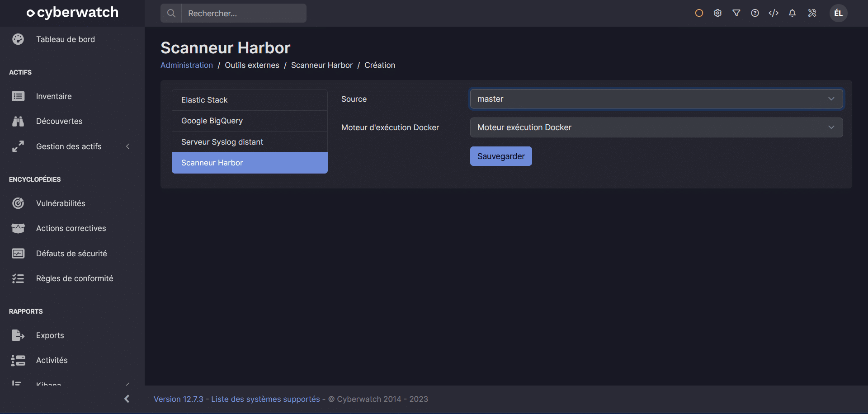Open Vulnérabilités in the sidebar
Screen dimensions: 868x414
point(61,203)
